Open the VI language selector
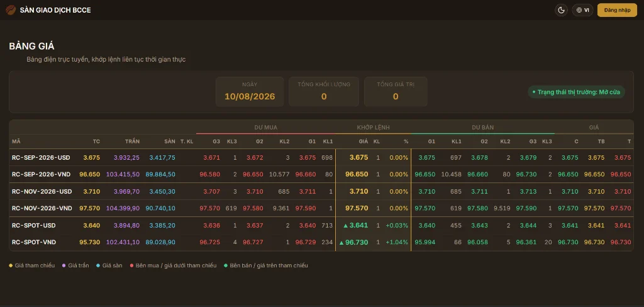644x307 pixels. click(582, 10)
